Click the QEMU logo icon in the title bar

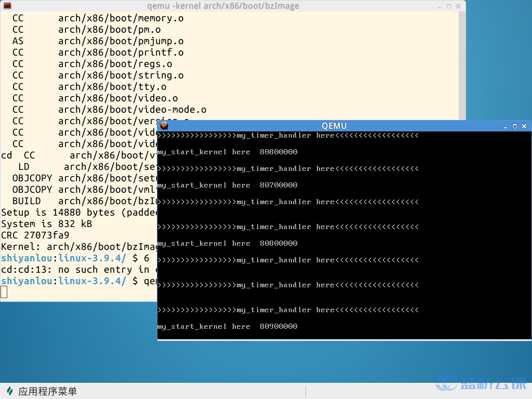165,126
